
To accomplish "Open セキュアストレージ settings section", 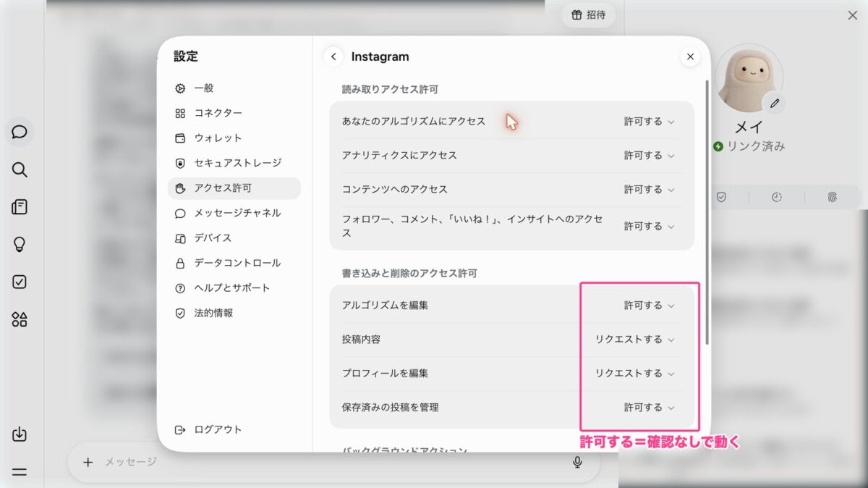I will pyautogui.click(x=234, y=163).
